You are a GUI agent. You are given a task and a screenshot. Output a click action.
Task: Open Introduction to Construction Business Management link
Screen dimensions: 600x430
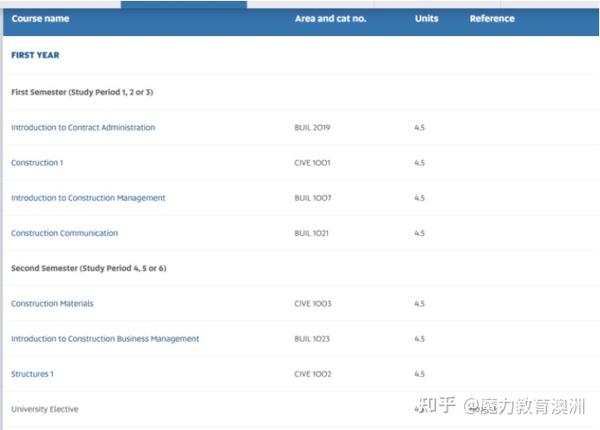click(x=105, y=339)
